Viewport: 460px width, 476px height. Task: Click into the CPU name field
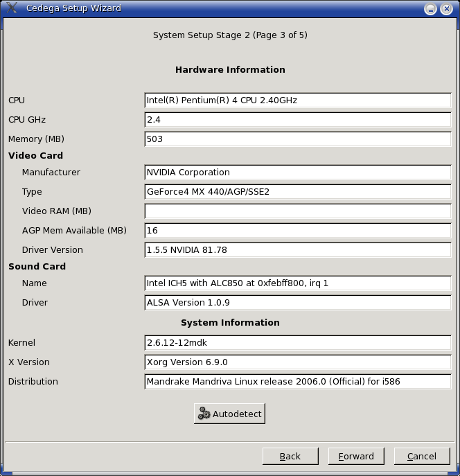(x=298, y=100)
